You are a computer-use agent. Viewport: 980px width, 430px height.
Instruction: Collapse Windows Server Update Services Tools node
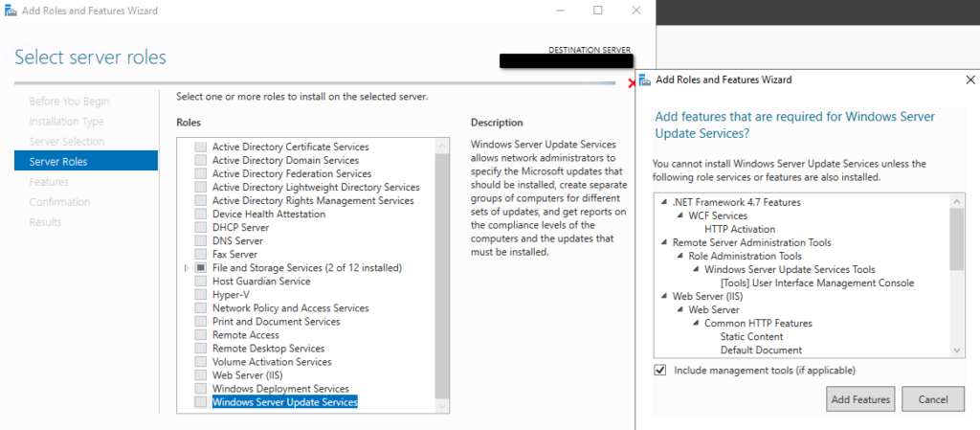[695, 270]
